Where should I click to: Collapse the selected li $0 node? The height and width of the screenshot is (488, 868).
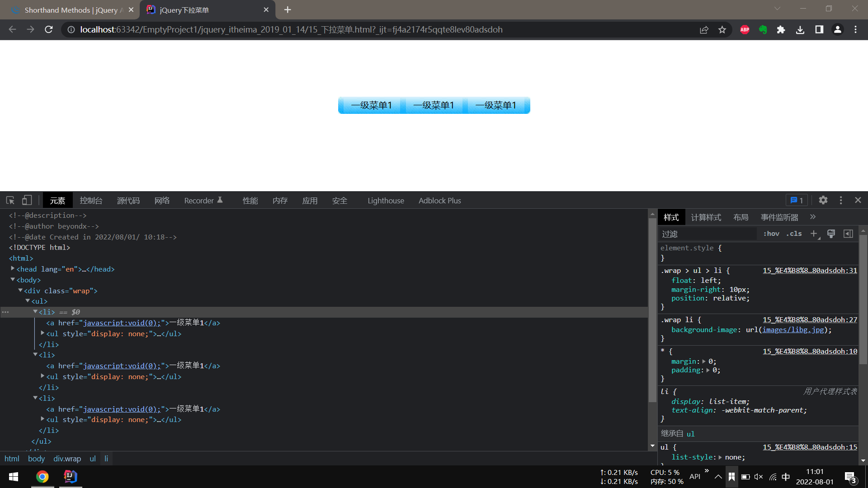pyautogui.click(x=35, y=311)
